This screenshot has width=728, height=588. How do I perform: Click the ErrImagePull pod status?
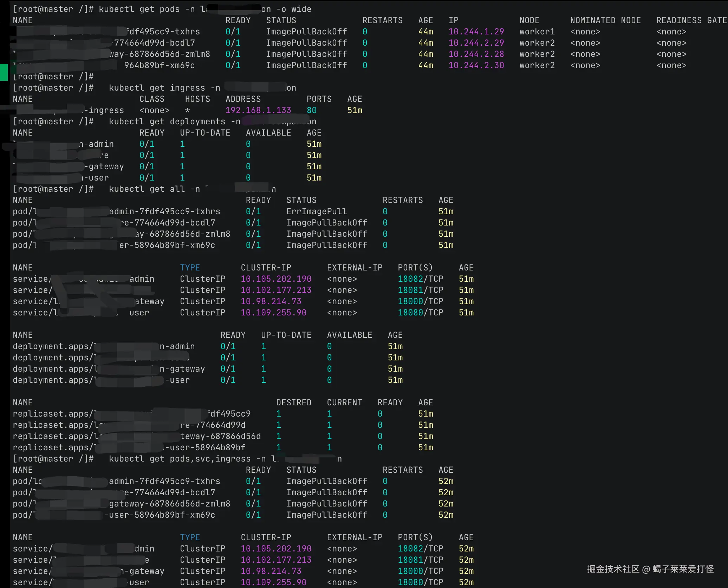coord(317,211)
